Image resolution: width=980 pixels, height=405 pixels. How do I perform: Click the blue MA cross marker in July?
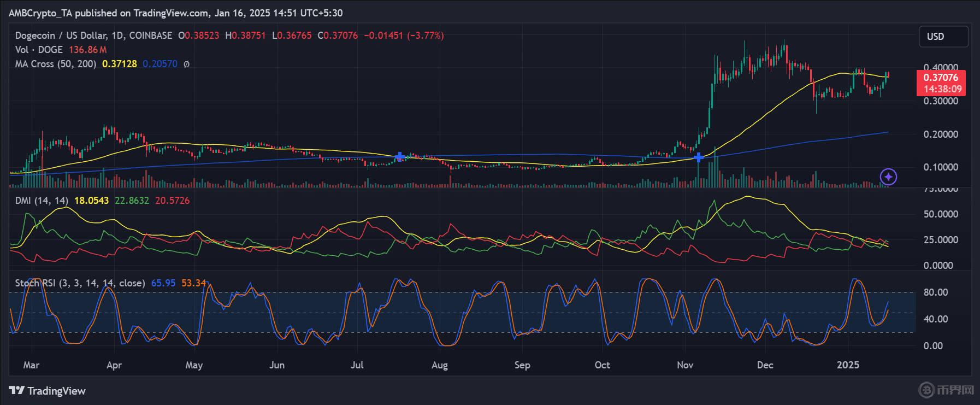pos(400,157)
